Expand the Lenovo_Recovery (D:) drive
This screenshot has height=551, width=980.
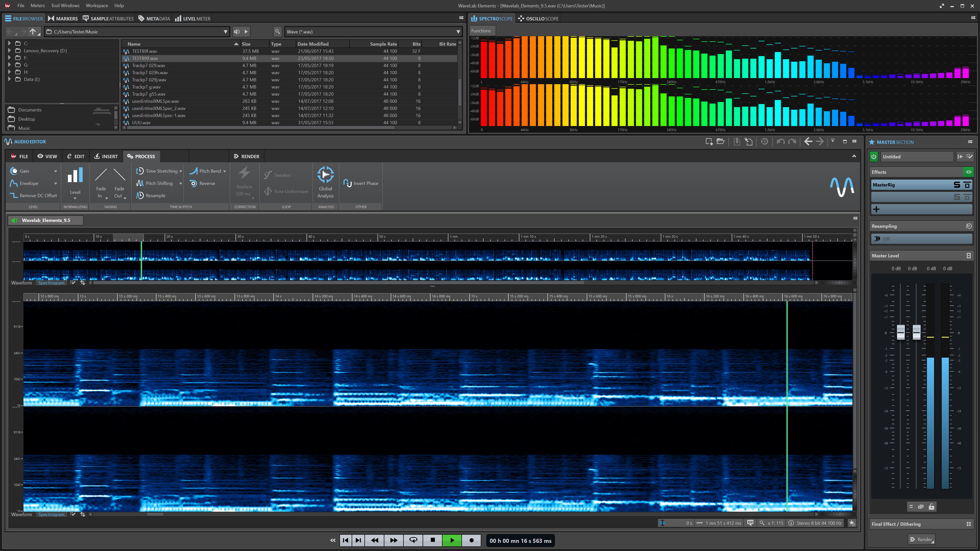pos(9,50)
